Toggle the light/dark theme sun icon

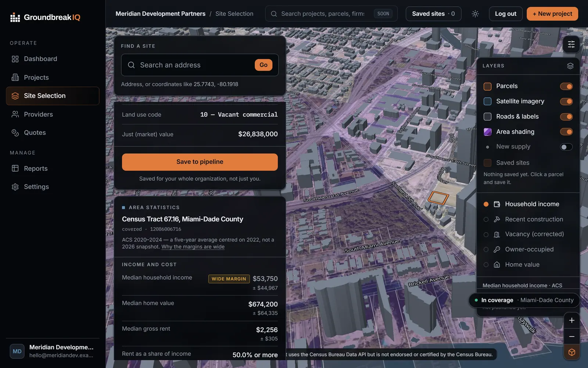pyautogui.click(x=475, y=14)
